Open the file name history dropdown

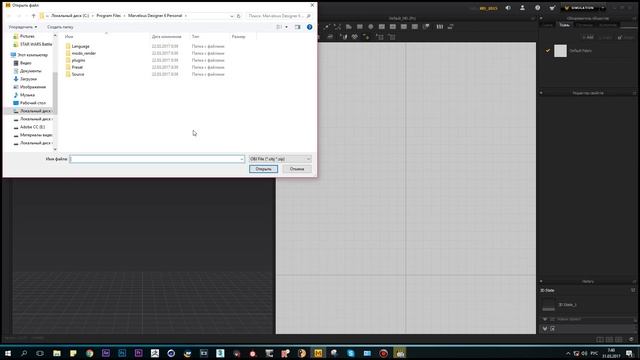click(242, 159)
